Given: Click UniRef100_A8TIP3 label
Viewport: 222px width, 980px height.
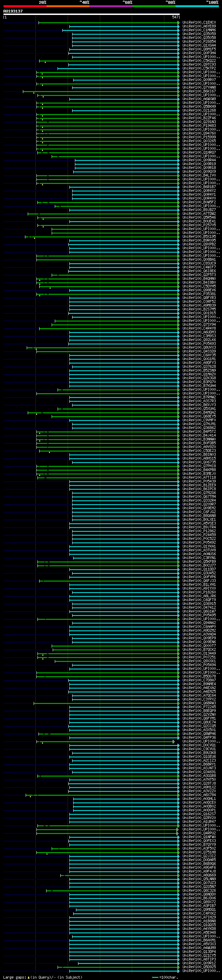Looking at the screenshot, I should coord(199,959).
